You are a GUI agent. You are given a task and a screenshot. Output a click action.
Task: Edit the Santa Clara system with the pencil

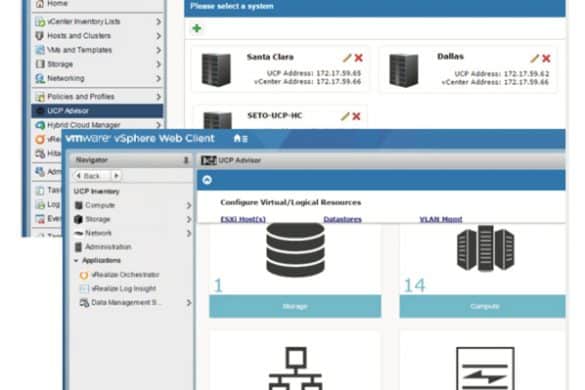347,58
